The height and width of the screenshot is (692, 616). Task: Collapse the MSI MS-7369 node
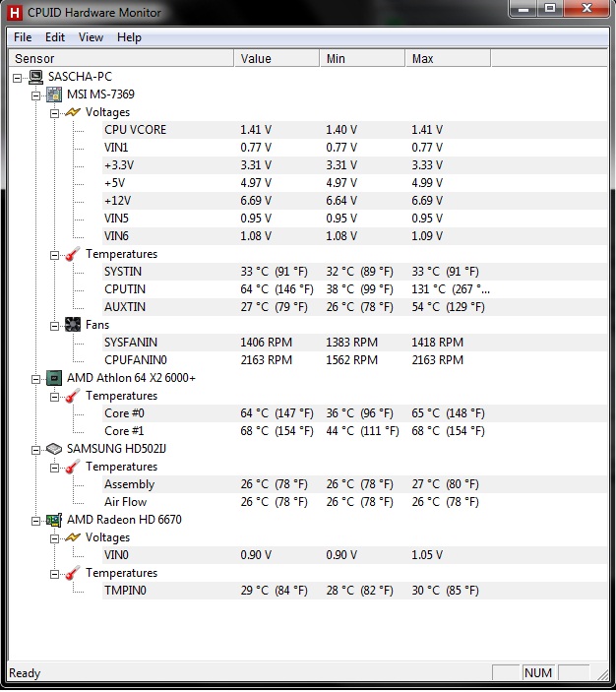[35, 95]
